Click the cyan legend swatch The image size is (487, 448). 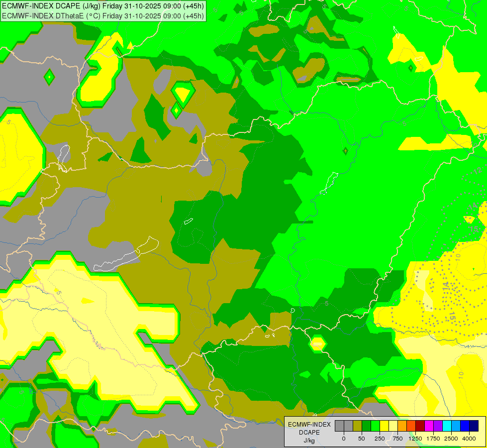click(x=447, y=426)
